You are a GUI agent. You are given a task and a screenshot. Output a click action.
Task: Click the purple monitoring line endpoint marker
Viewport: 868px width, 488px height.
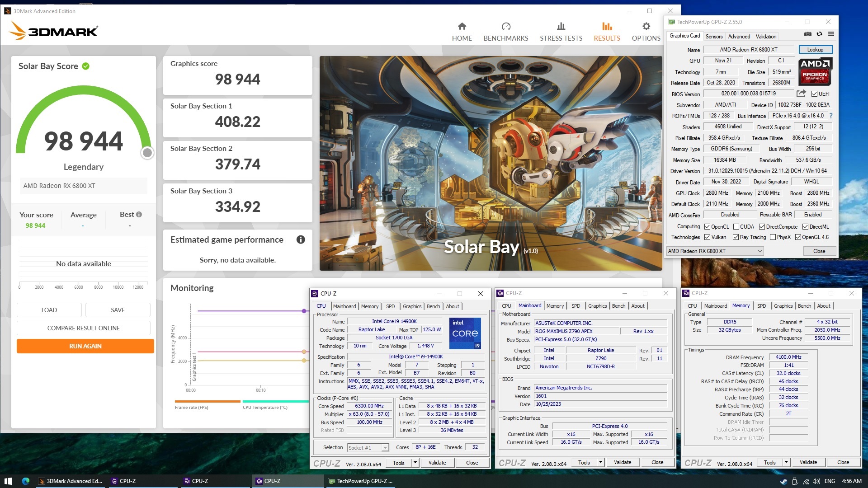point(304,311)
